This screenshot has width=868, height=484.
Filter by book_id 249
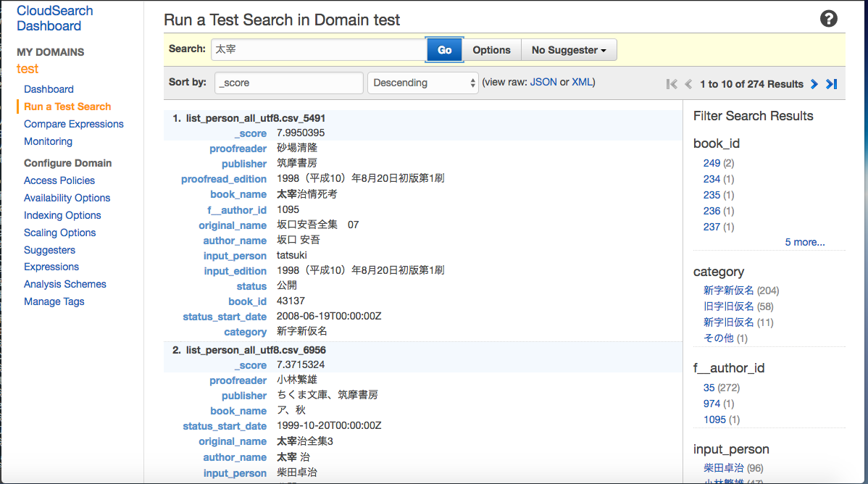[x=712, y=163]
